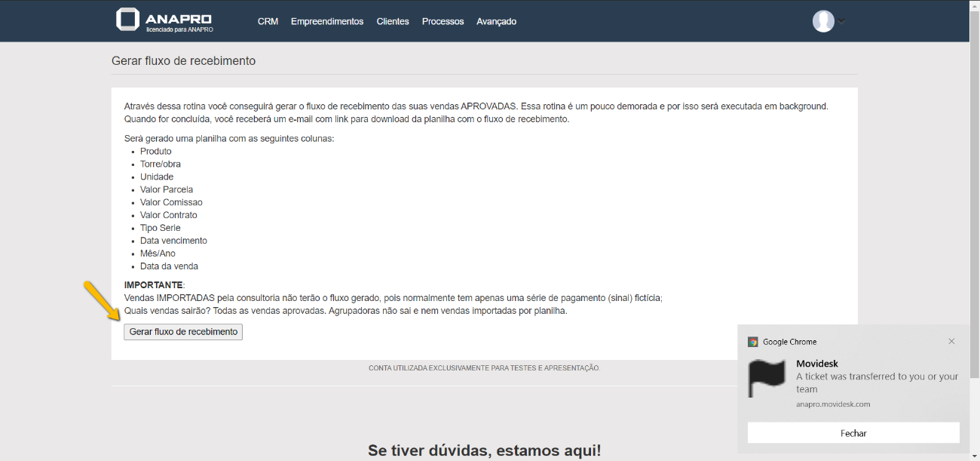Screen dimensions: 980x461
Task: Click the Gerar fluxo de recebimento page heading
Action: click(183, 60)
